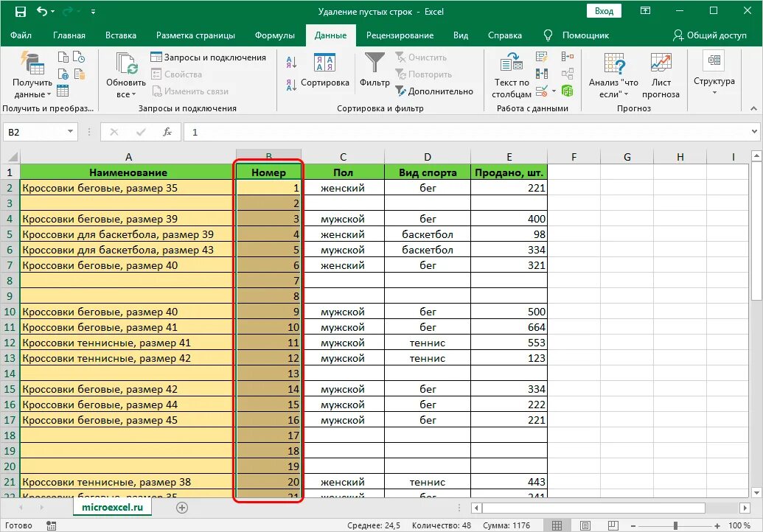Click the Select All corner triangle
The height and width of the screenshot is (532, 763).
(13, 157)
